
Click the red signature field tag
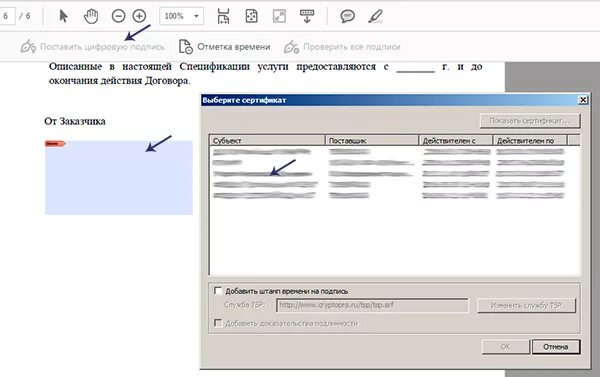(x=55, y=144)
